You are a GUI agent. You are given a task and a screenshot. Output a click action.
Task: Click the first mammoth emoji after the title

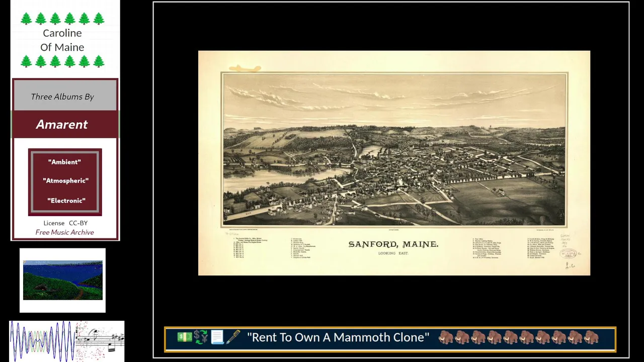coord(446,337)
